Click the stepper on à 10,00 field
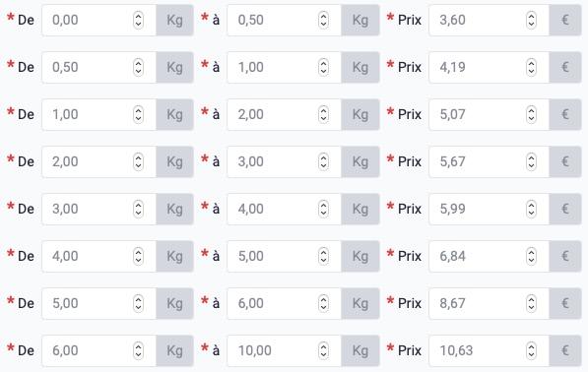The height and width of the screenshot is (372, 588). pos(324,350)
